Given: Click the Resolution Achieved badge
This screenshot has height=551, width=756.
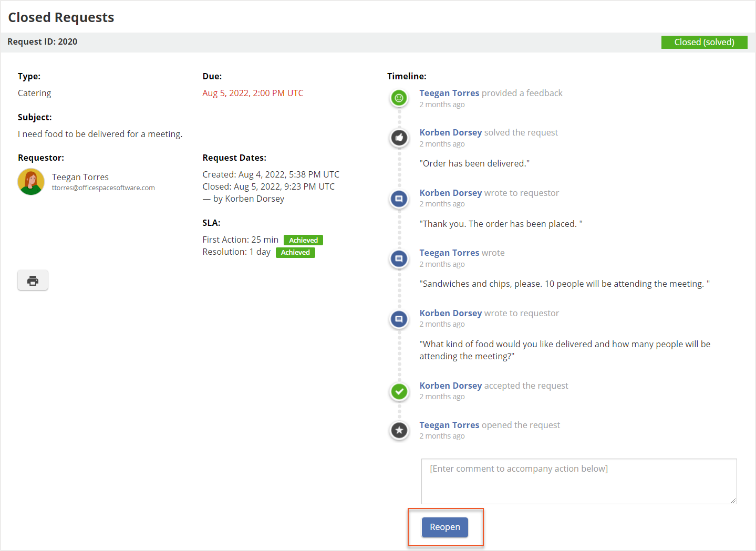Looking at the screenshot, I should [295, 252].
